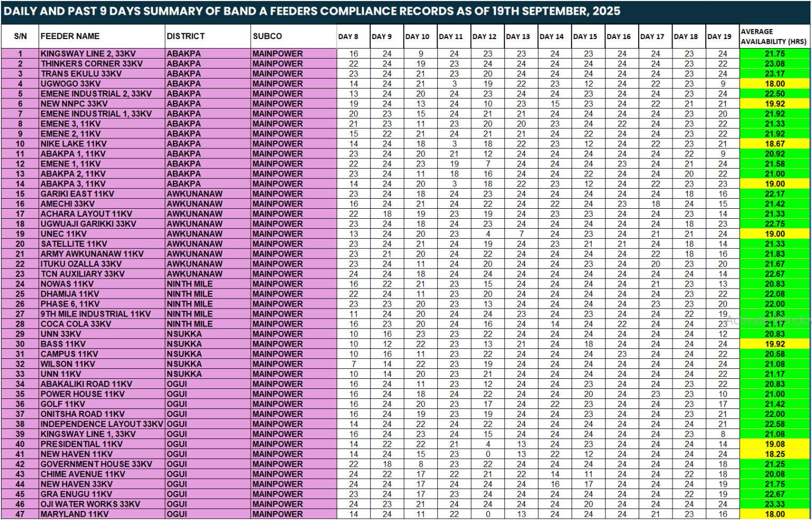Click the DAY 8 column header
Image resolution: width=812 pixels, height=521 pixels.
348,36
